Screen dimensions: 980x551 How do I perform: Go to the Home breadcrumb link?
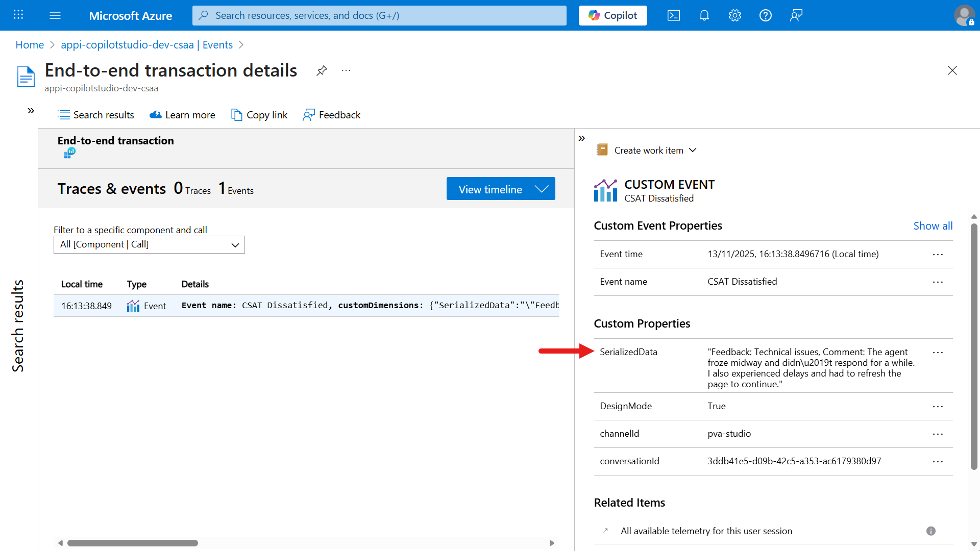tap(30, 45)
